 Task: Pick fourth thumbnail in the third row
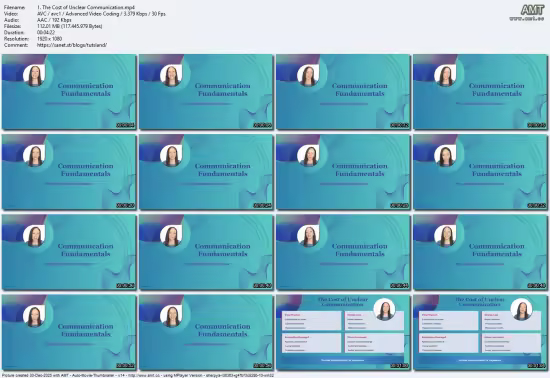(480, 252)
